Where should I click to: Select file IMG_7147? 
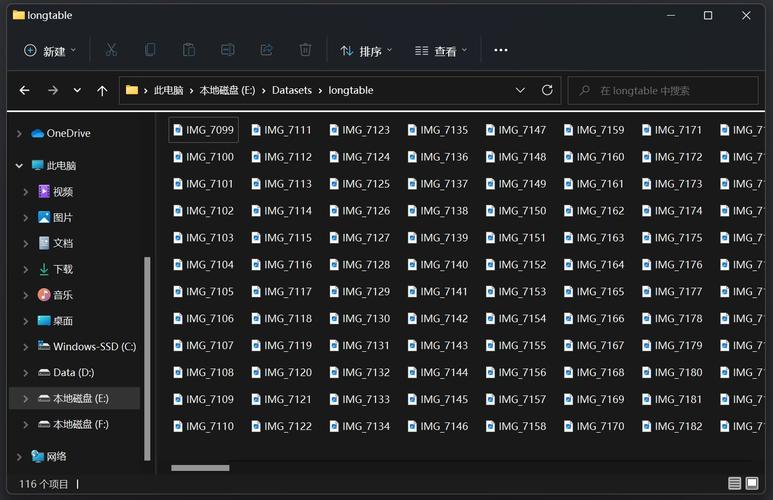[516, 130]
